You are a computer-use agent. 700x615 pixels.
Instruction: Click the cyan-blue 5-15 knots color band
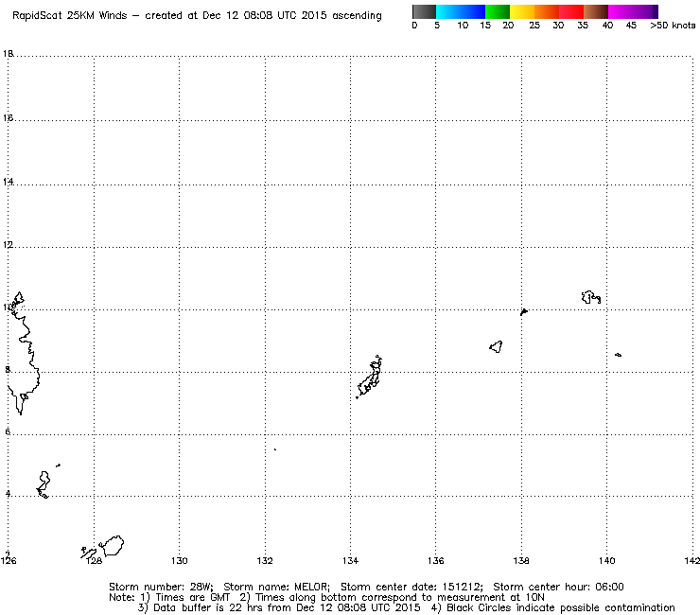click(x=461, y=11)
